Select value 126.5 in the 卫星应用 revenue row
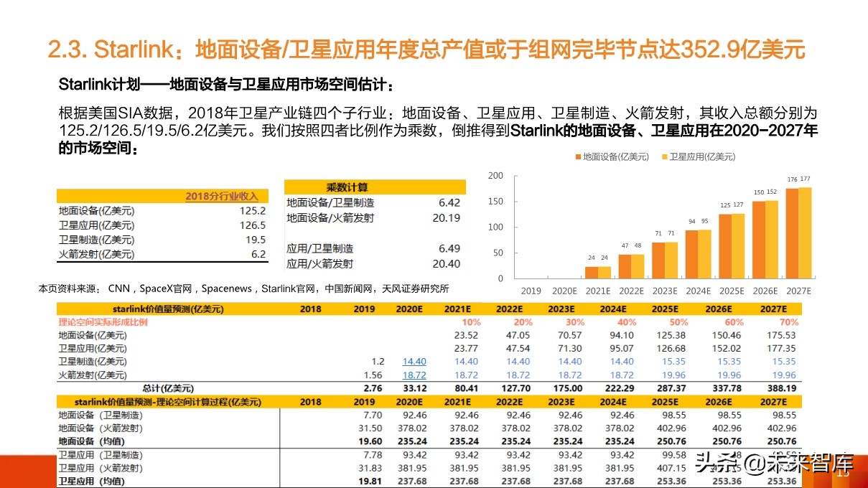The image size is (868, 488). pyautogui.click(x=253, y=225)
